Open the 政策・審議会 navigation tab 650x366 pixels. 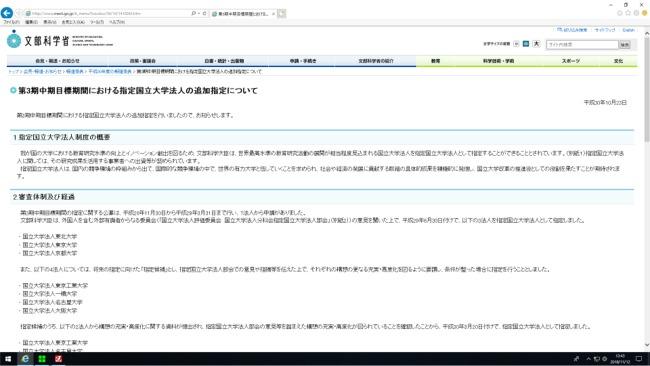(x=143, y=61)
